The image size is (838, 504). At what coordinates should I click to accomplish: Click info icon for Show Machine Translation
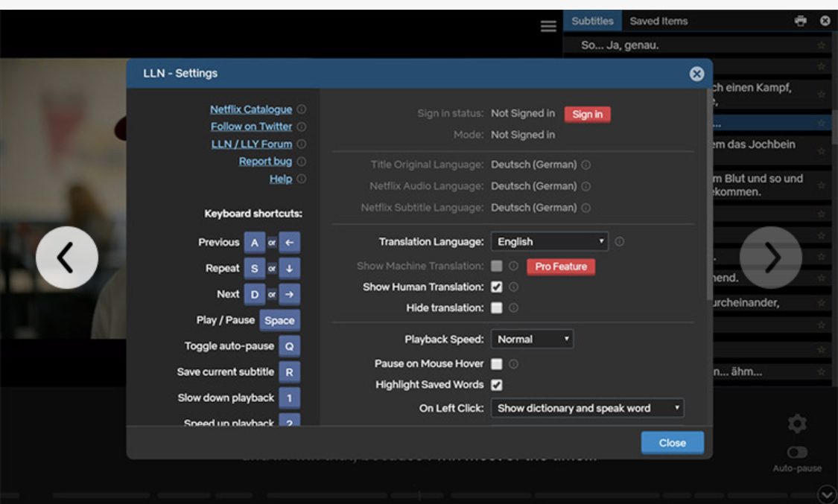coord(513,266)
